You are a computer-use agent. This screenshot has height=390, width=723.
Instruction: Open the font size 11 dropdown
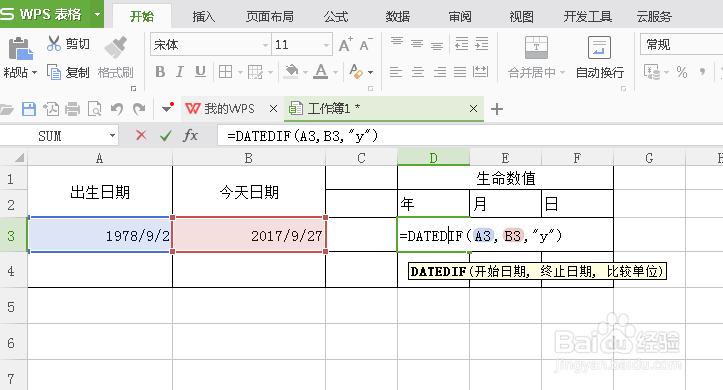(x=326, y=45)
